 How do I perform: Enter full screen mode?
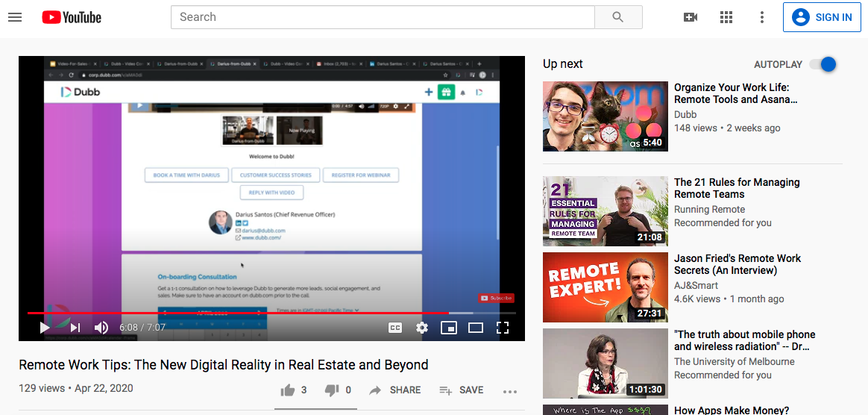coord(502,328)
